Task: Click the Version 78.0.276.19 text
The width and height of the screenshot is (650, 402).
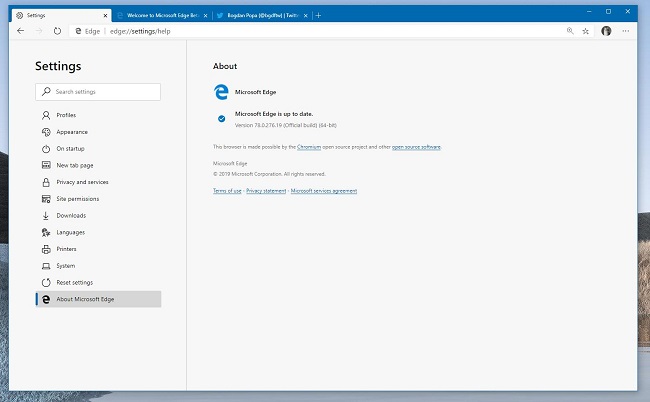Action: 286,125
